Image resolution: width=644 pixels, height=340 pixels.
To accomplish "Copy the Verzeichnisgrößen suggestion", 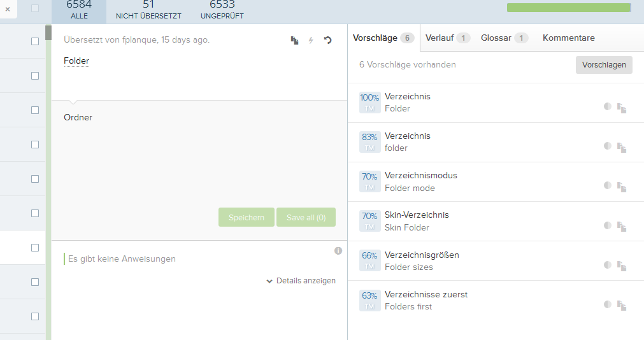I will coord(622,266).
